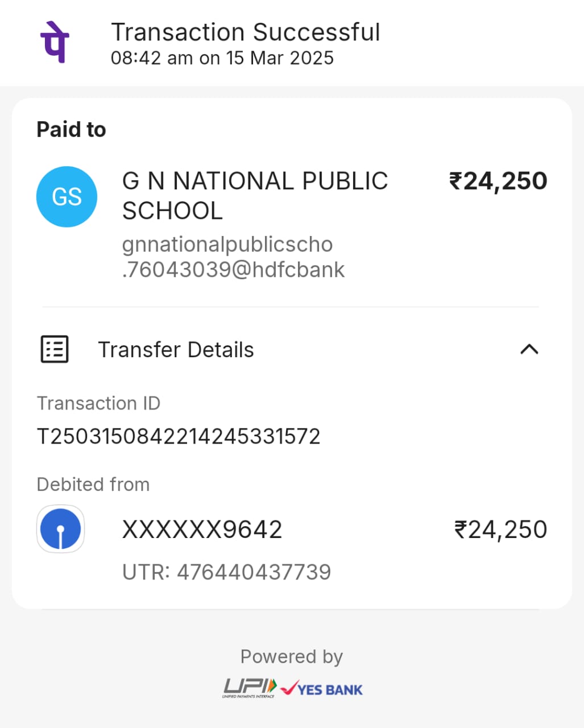Tap the Transaction Successful title
The width and height of the screenshot is (584, 728).
[x=246, y=32]
